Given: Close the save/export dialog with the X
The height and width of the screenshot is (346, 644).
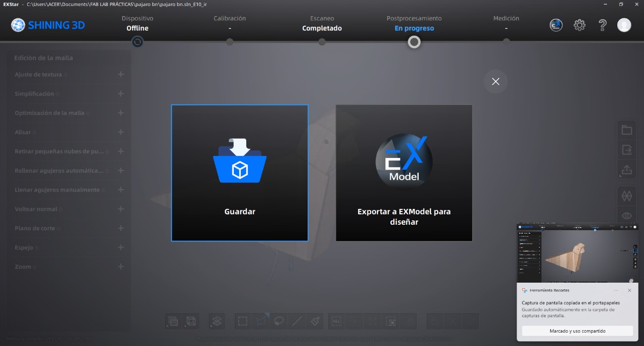Looking at the screenshot, I should coord(495,82).
